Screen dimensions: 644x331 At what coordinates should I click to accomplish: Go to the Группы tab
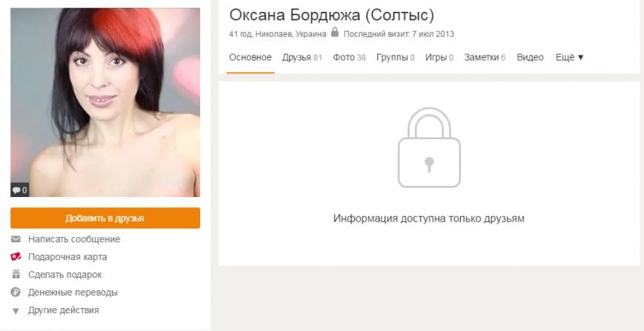[395, 58]
